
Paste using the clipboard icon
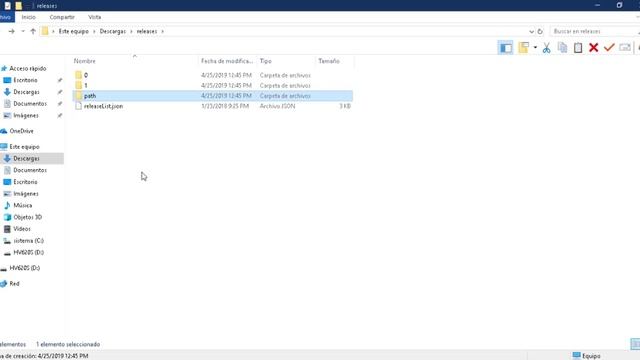578,48
